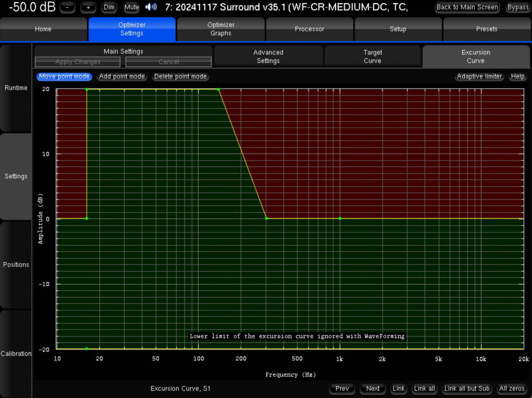Decrease volume with the minus button
Image resolution: width=532 pixels, height=398 pixels.
[67, 7]
